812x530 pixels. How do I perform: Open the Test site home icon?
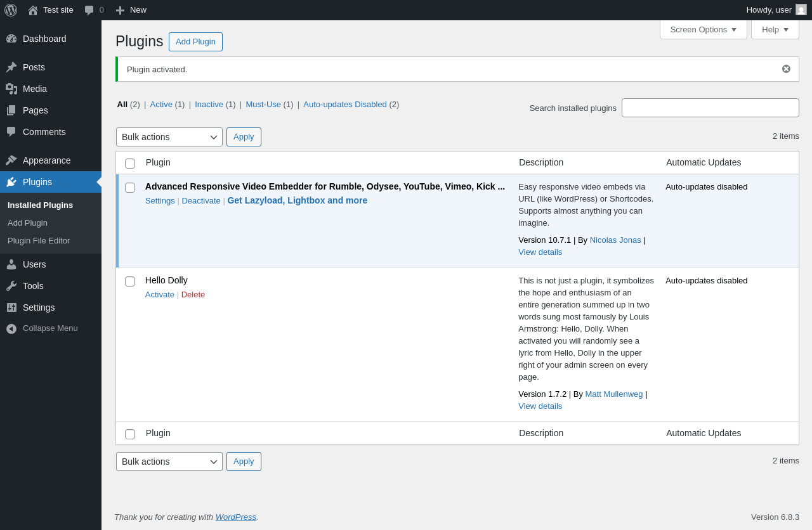pos(33,10)
